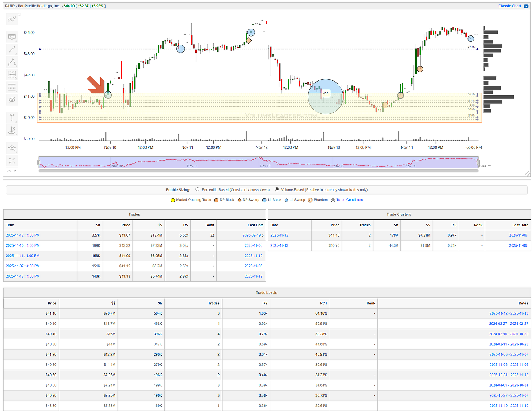Open dates 2024-04-05 - 2025-10-31 link
The width and height of the screenshot is (532, 413).
click(x=509, y=385)
